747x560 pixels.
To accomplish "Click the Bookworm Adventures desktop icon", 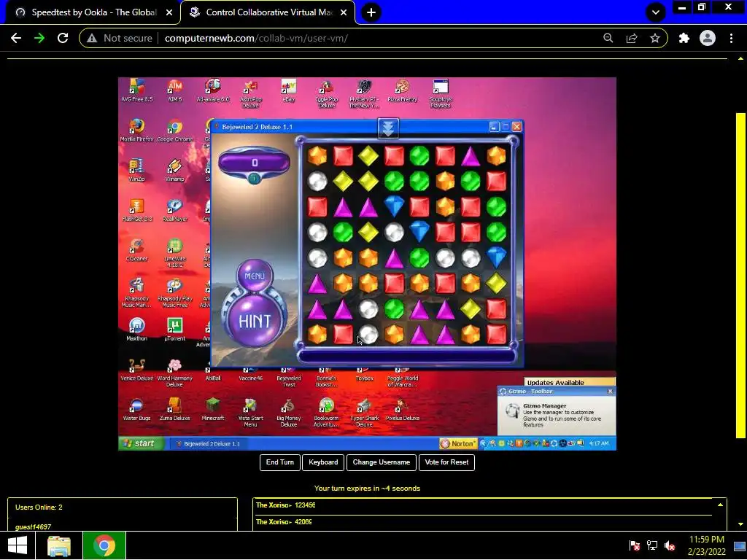I will (326, 413).
